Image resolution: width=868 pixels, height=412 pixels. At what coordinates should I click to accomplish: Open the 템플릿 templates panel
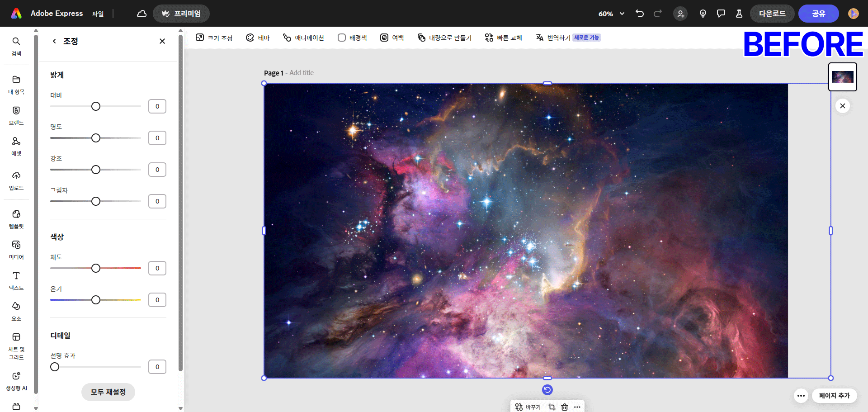point(16,219)
